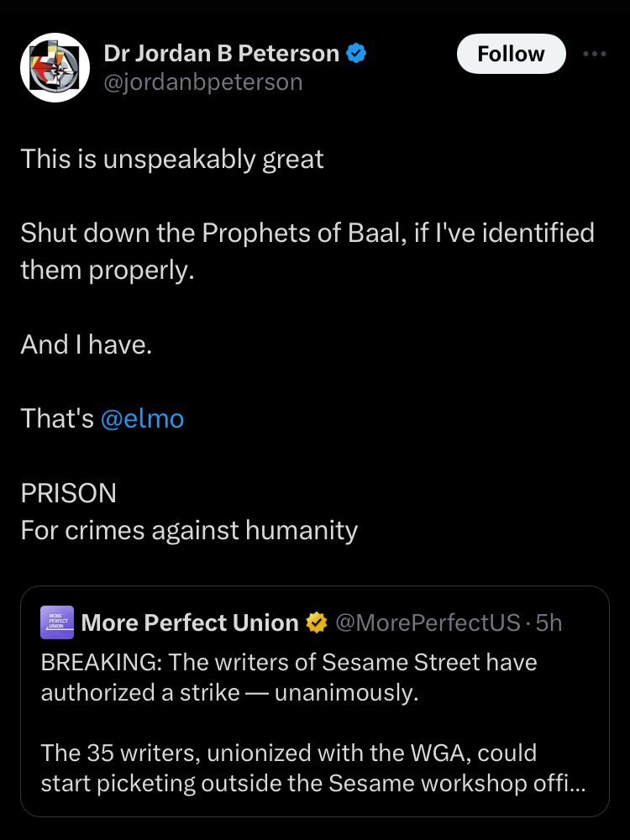Click the Dr Jordan B Peterson display name
The width and height of the screenshot is (630, 840).
pos(221,54)
